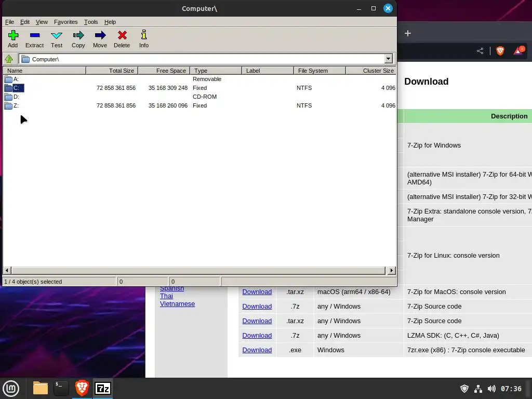This screenshot has height=399, width=532.
Task: Click the horizontal scrollbar track
Action: [x=199, y=270]
